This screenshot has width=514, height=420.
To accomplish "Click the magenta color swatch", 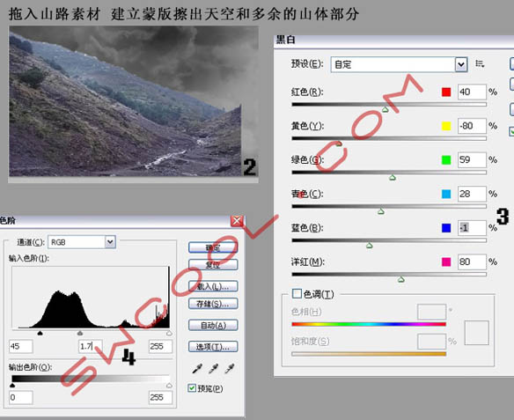I will click(x=446, y=262).
